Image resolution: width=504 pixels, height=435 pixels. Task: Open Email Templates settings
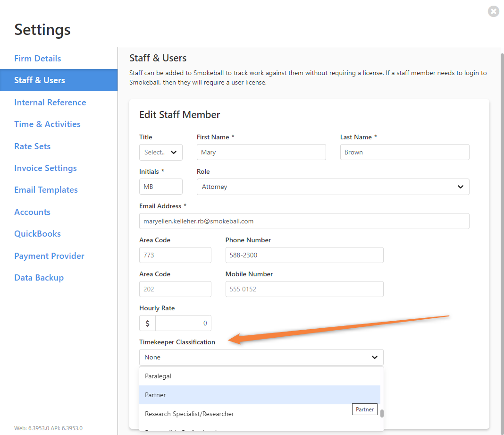(46, 189)
